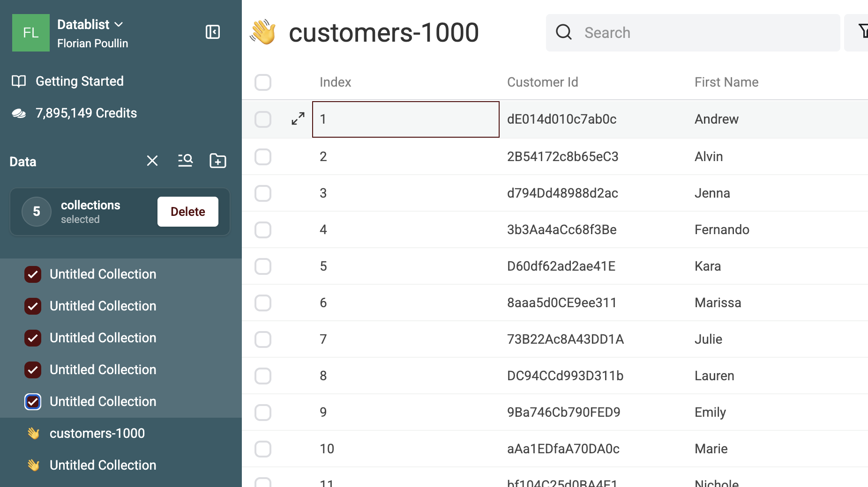Viewport: 868px width, 487px height.
Task: Click the bottom Untitled Collection hand icon
Action: (x=33, y=465)
